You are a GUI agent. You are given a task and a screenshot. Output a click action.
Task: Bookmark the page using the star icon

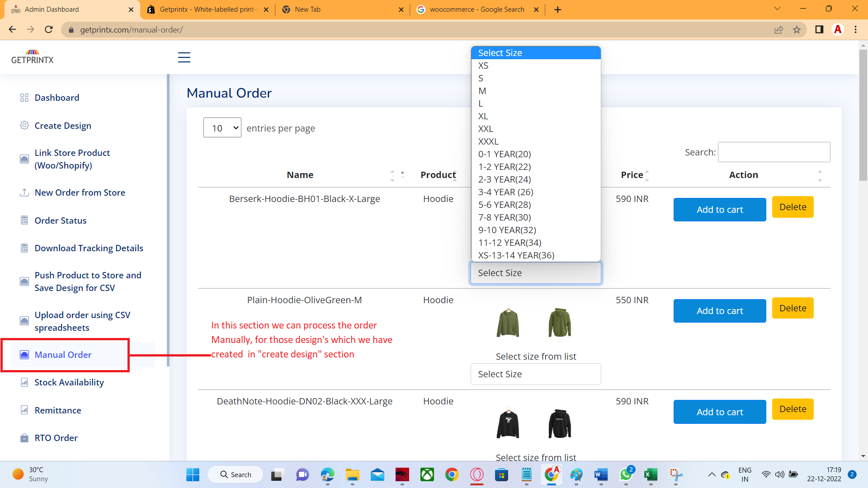tap(797, 29)
